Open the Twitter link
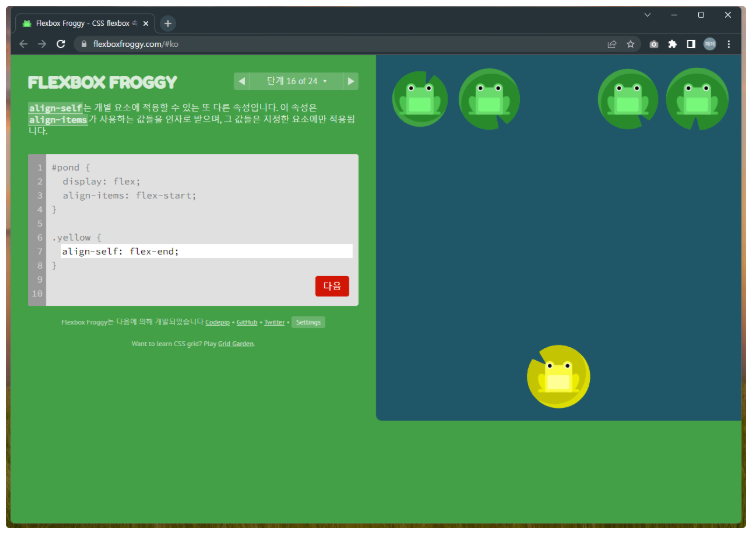This screenshot has width=753, height=533. click(x=274, y=322)
